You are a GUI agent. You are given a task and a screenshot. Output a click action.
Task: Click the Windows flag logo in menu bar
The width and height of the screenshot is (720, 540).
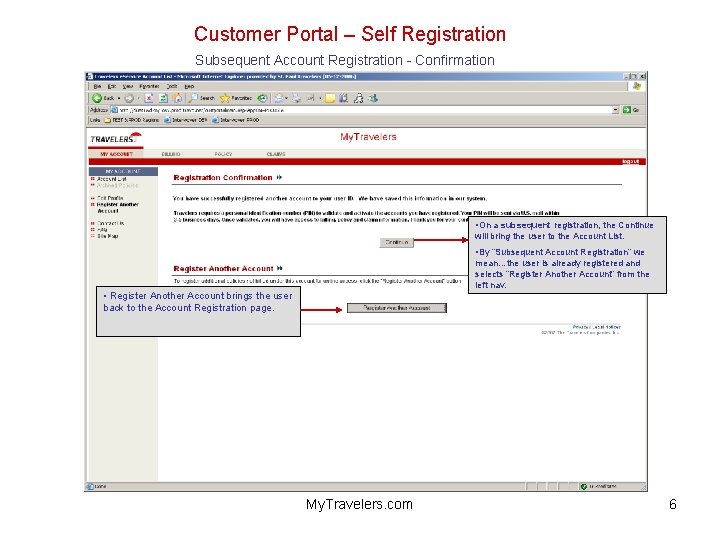[x=636, y=86]
